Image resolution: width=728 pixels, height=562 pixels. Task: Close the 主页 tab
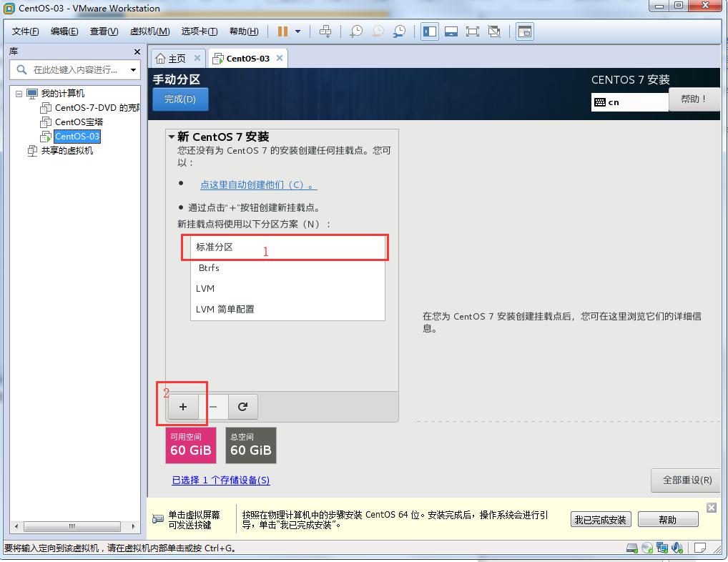197,58
